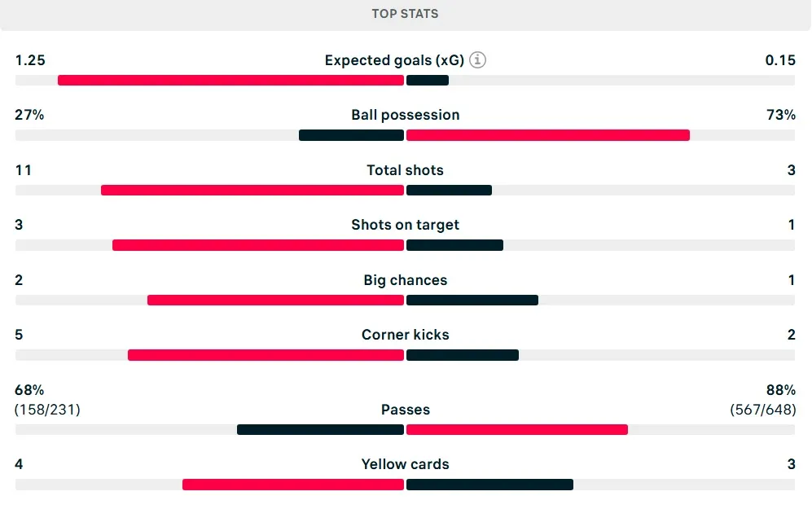
Task: Click the dark Shots on target bar
Action: pyautogui.click(x=454, y=245)
